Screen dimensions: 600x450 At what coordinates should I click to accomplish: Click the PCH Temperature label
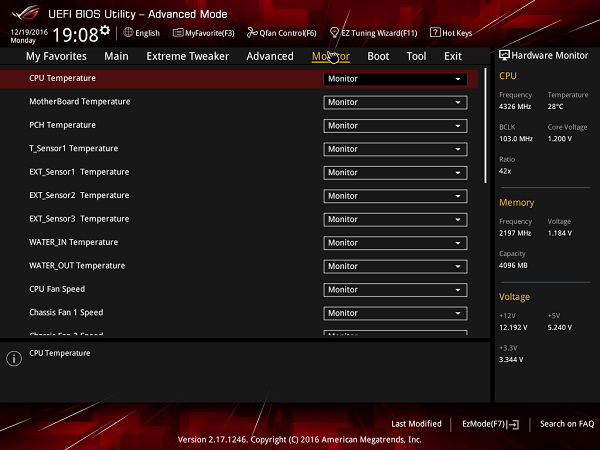(62, 125)
